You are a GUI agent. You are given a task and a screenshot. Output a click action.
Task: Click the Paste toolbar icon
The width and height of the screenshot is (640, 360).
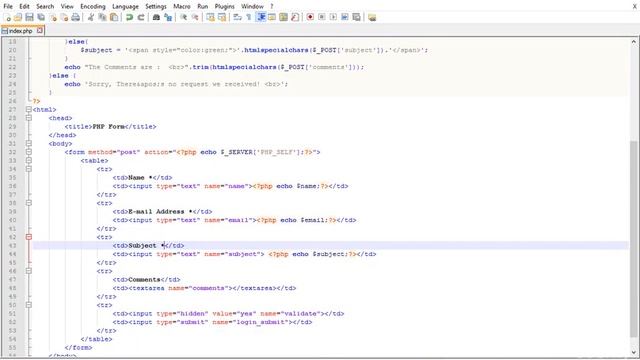click(x=114, y=17)
